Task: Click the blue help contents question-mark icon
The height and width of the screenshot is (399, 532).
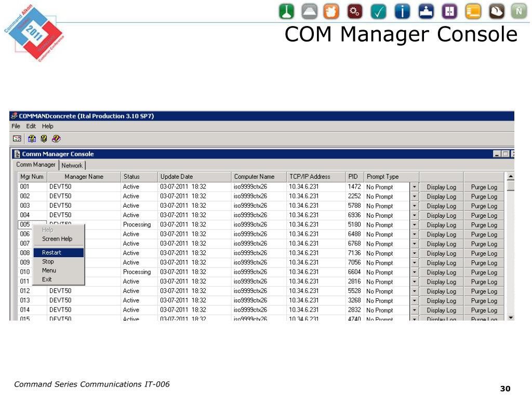Action: click(32, 138)
